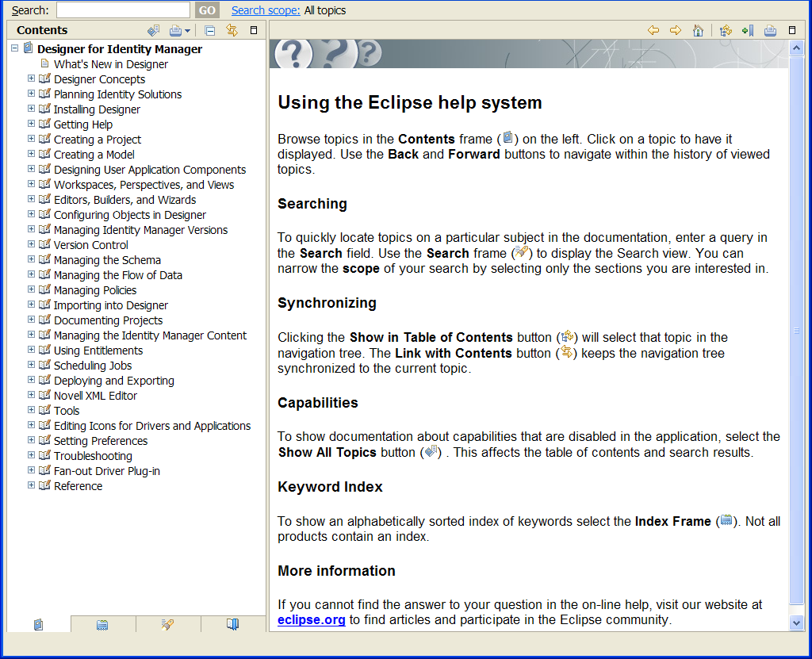Open the Bookmarks tab at bottom
Image resolution: width=812 pixels, height=659 pixels.
[x=232, y=625]
